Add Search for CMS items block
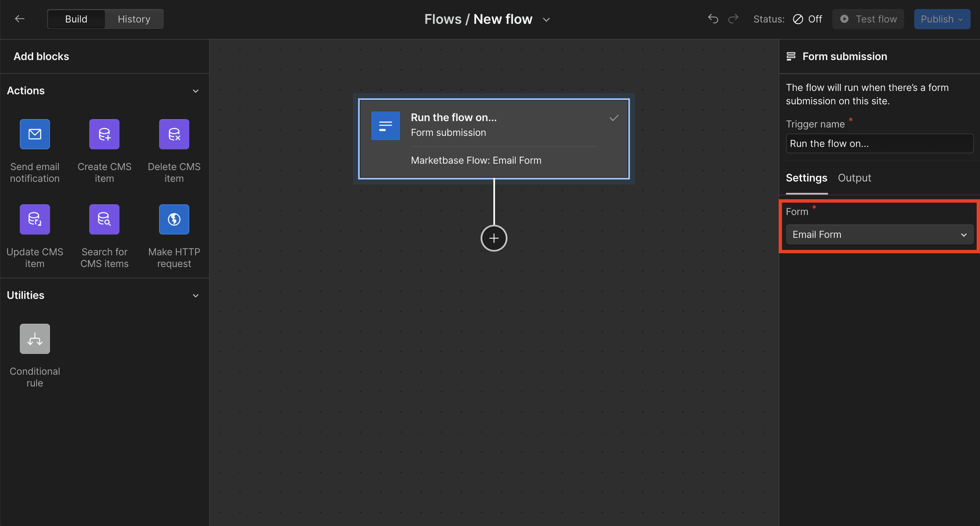The image size is (980, 526). [104, 219]
